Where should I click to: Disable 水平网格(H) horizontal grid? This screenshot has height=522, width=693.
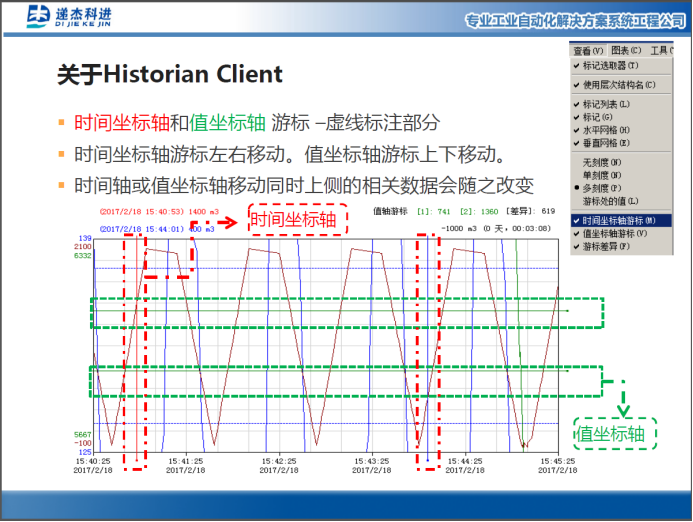pyautogui.click(x=606, y=130)
